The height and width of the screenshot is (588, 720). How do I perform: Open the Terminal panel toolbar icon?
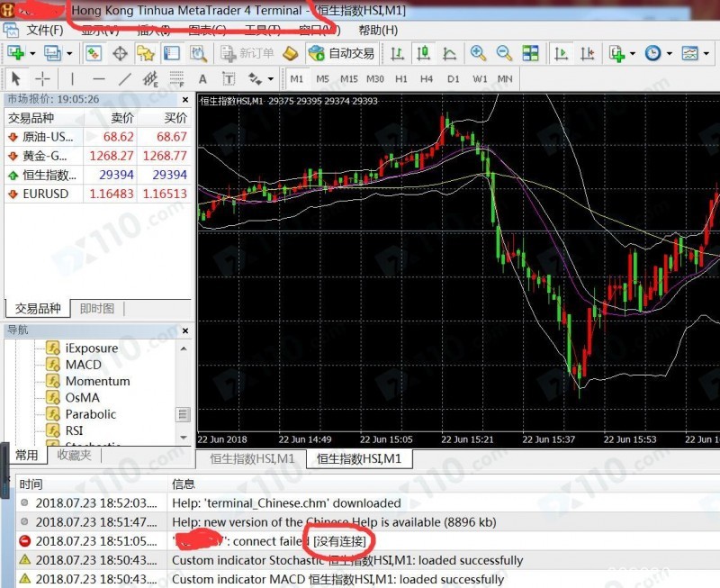pyautogui.click(x=172, y=54)
